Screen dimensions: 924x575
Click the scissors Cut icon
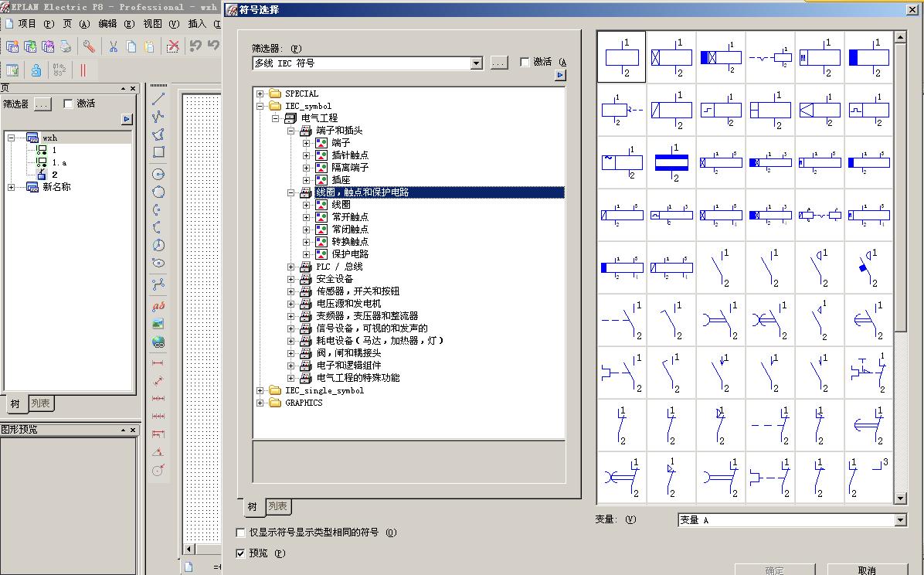pyautogui.click(x=113, y=46)
